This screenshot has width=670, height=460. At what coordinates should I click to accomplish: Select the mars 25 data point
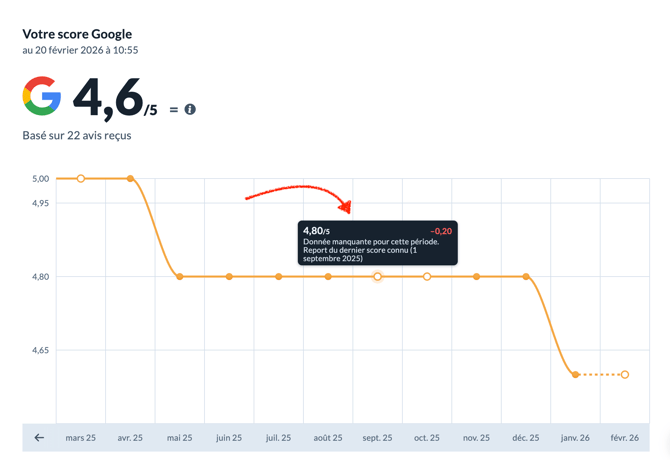[x=81, y=179]
